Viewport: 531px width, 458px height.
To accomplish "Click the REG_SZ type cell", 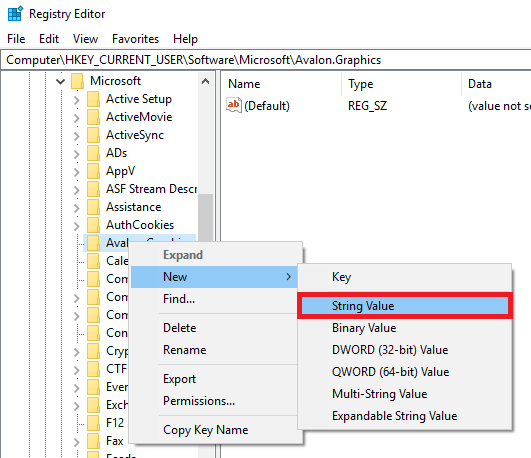I will [367, 106].
